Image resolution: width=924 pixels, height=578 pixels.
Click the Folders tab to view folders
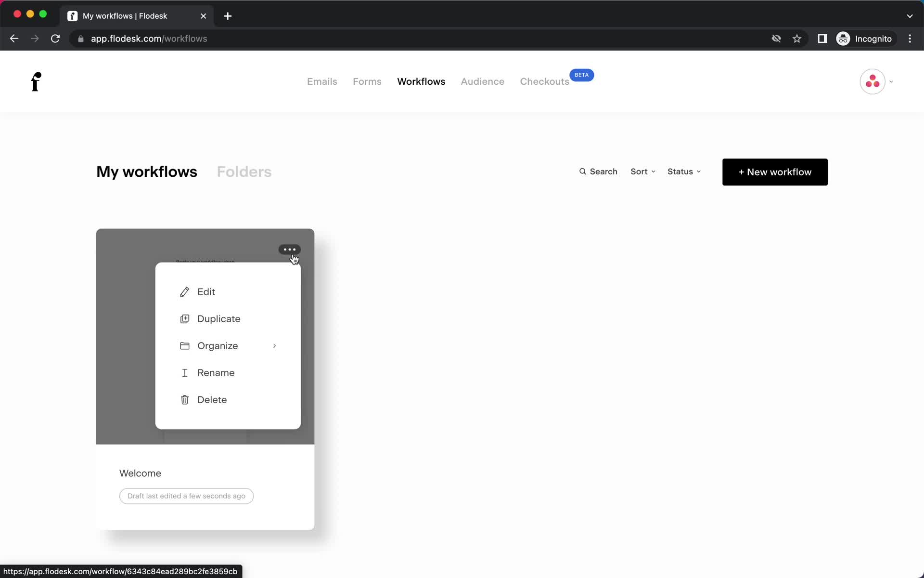click(x=244, y=171)
